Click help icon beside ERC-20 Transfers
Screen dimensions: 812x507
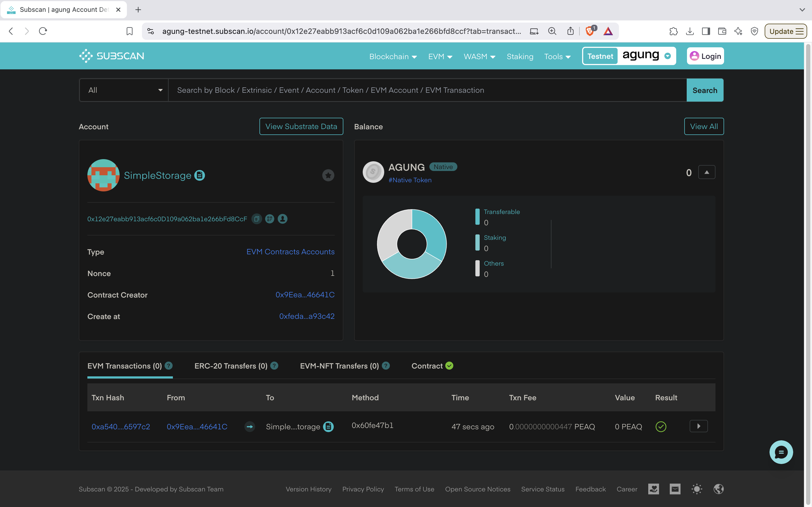(x=274, y=366)
